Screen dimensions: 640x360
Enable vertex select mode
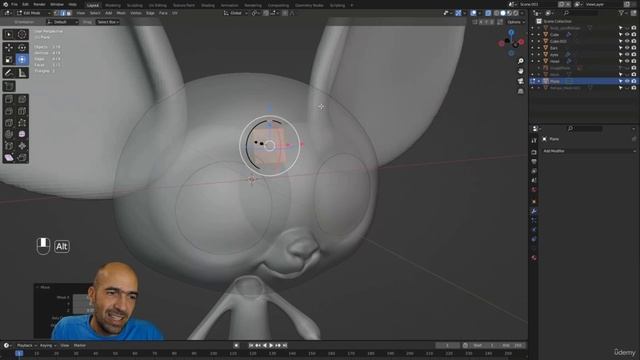(x=56, y=13)
